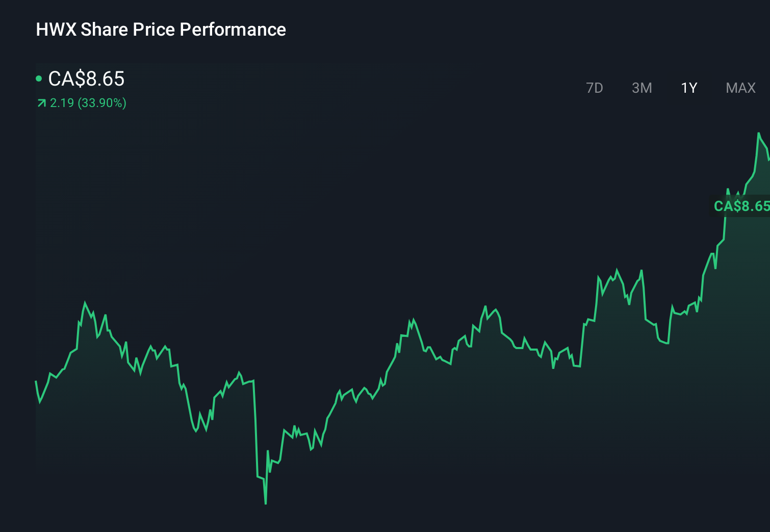Screen dimensions: 770x532
Task: Click the chart's peak near the right edge
Action: (759, 132)
